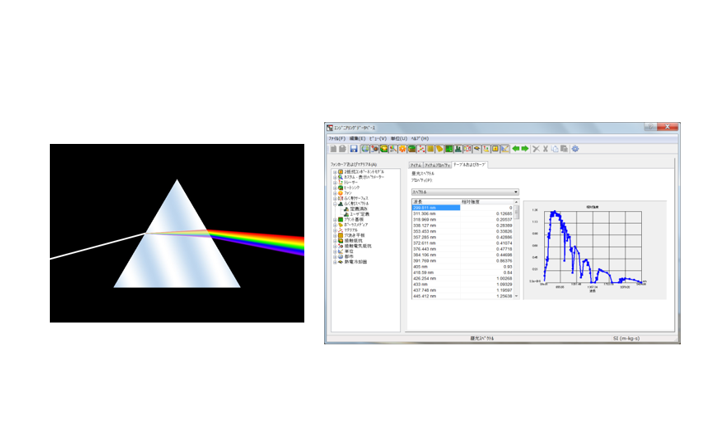Click the green left arrow icon
The width and height of the screenshot is (720, 444).
pos(514,149)
